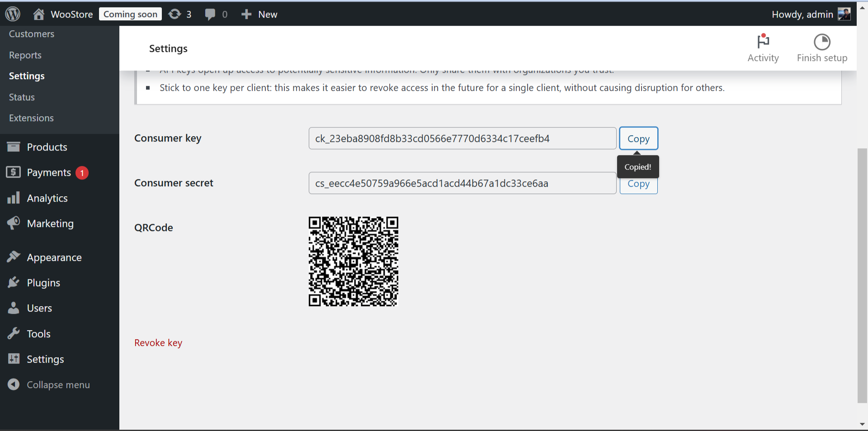The height and width of the screenshot is (431, 868).
Task: Open the Payments menu item
Action: click(x=49, y=173)
